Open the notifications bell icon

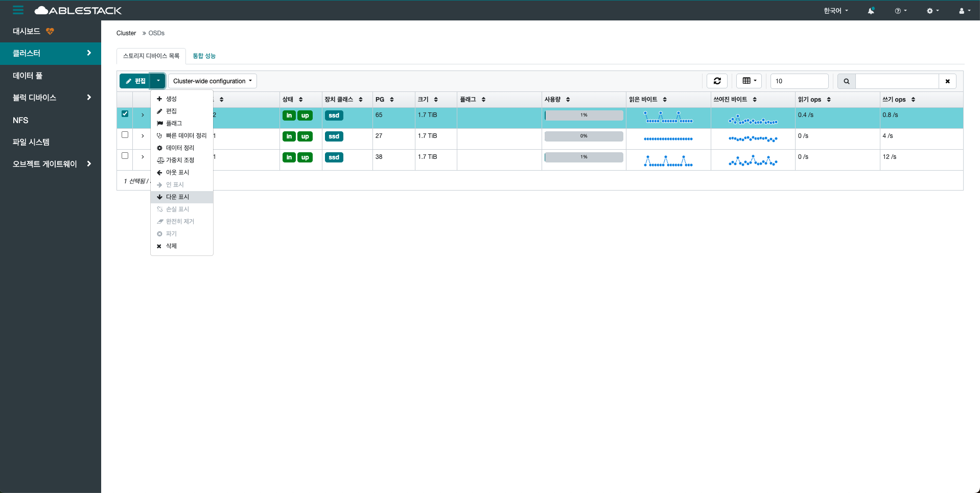(871, 11)
